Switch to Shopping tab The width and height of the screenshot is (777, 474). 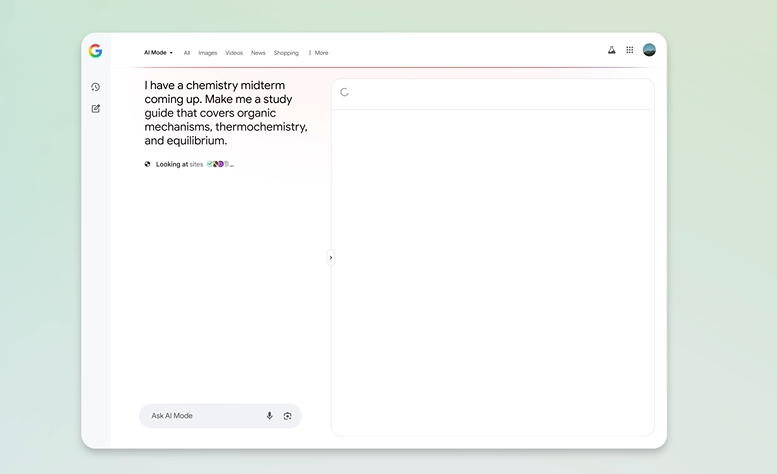(x=286, y=53)
